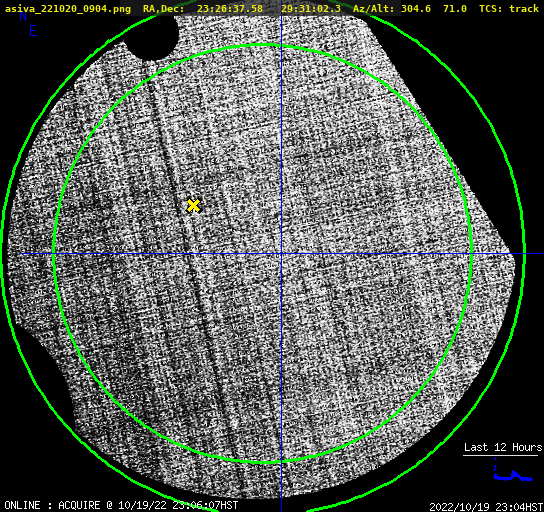Select the asiva_221020_0904.png filename text
Viewport: 544px width, 512px height.
[68, 8]
